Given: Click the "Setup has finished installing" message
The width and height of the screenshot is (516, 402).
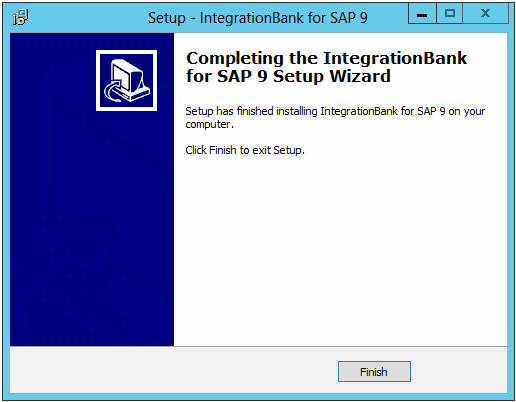Looking at the screenshot, I should [335, 111].
